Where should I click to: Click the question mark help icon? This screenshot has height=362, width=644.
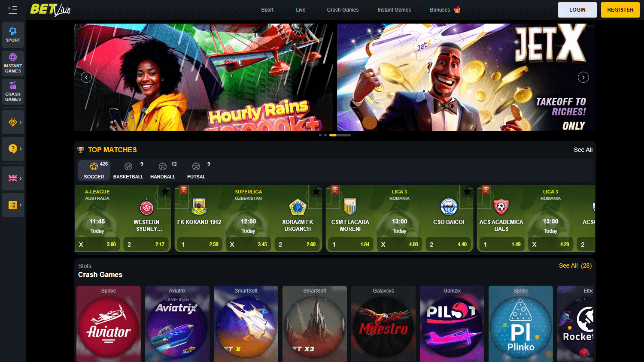coord(13,149)
